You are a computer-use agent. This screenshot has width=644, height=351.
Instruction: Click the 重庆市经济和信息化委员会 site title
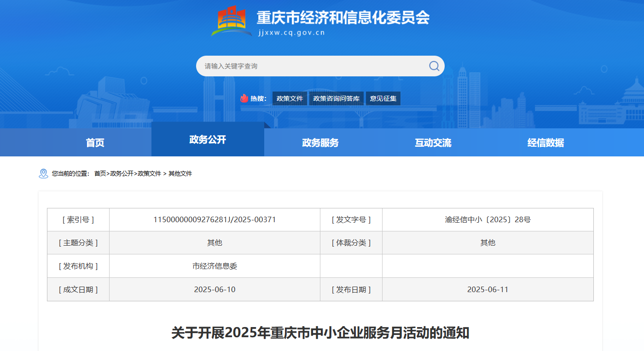[x=343, y=18]
